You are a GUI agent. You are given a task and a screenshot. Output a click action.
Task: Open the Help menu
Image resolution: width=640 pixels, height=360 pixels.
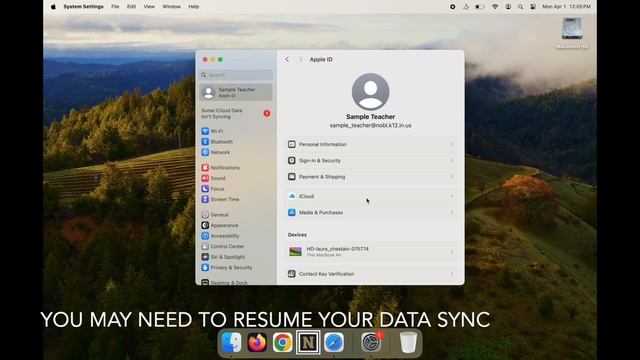coord(193,7)
